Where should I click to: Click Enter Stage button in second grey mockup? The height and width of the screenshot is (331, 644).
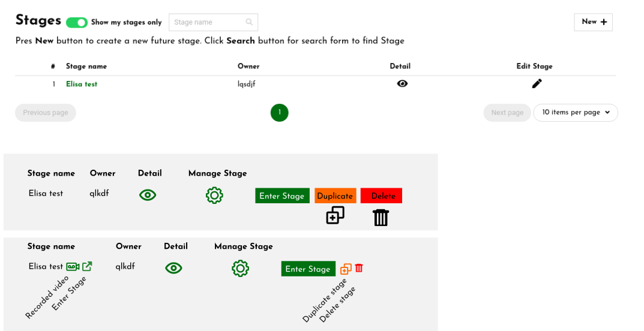point(308,269)
